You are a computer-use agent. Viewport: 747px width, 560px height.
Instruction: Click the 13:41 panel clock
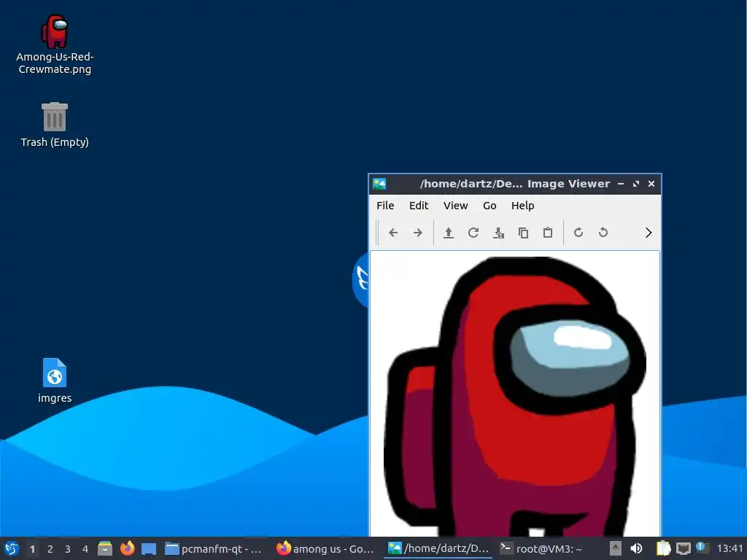(729, 548)
